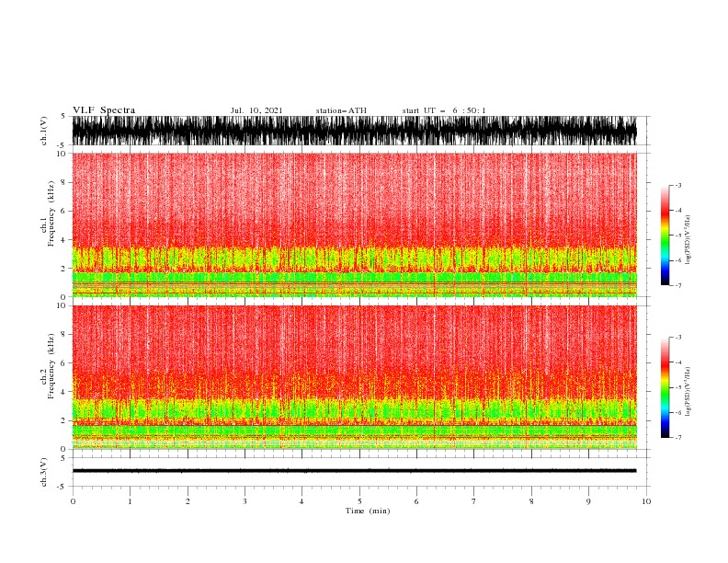Click the "-5" value on ch.2 colorbar
The height and width of the screenshot is (563, 728).
[678, 387]
